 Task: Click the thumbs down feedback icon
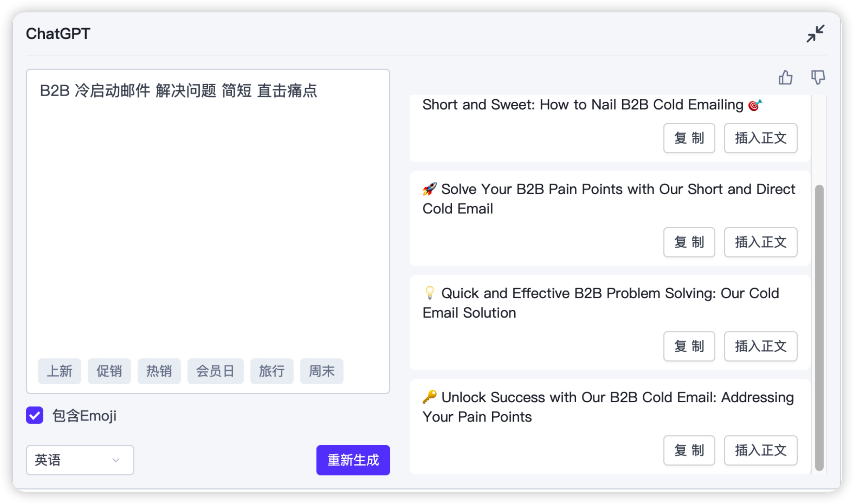818,77
